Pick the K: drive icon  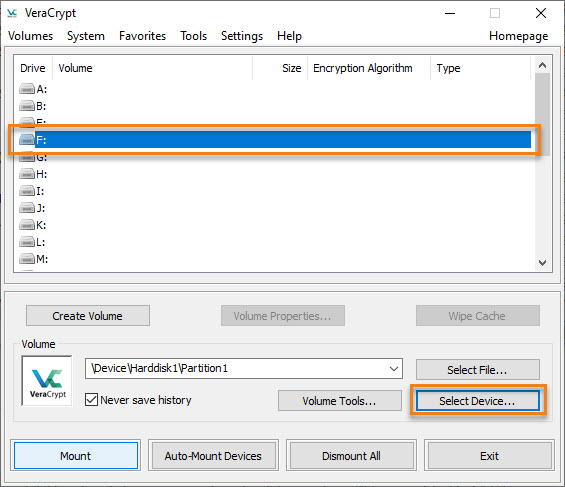click(x=27, y=225)
